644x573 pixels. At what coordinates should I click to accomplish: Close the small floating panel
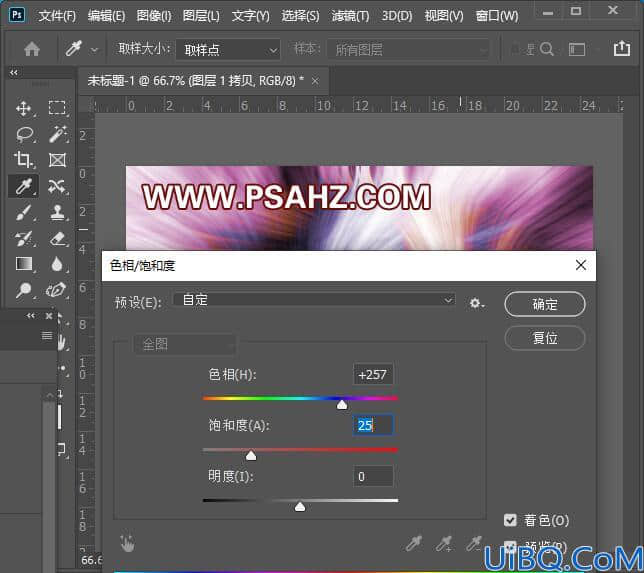(x=49, y=316)
